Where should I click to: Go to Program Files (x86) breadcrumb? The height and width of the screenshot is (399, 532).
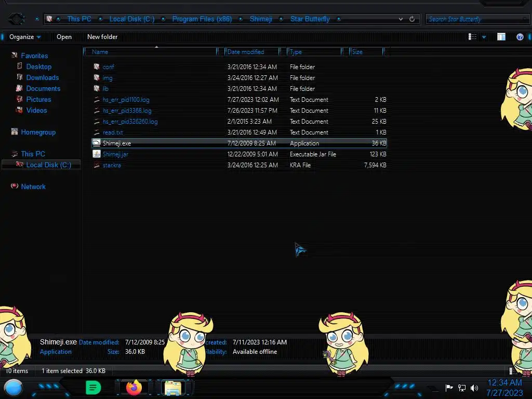point(202,19)
